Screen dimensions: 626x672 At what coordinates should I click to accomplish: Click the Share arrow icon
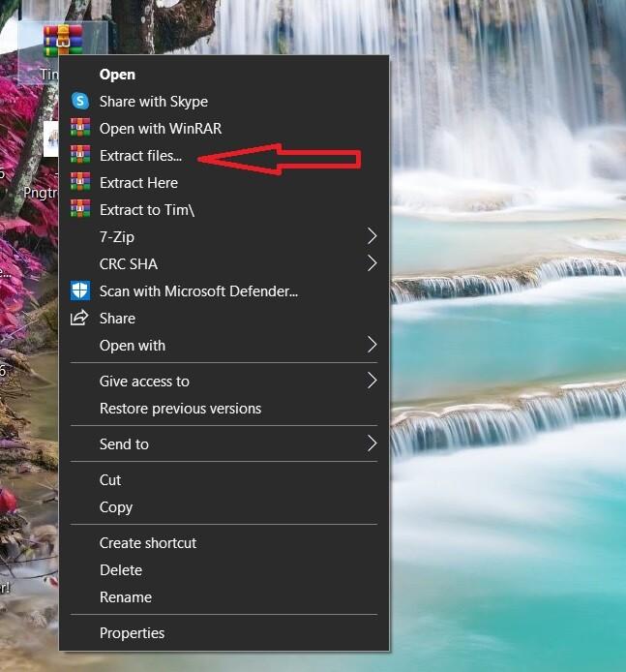[79, 318]
